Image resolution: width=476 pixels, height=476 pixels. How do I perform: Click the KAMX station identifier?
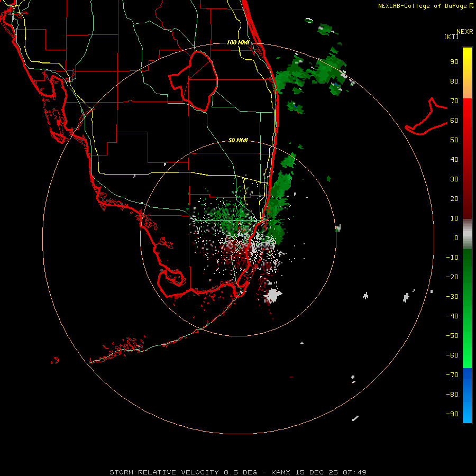click(x=281, y=472)
